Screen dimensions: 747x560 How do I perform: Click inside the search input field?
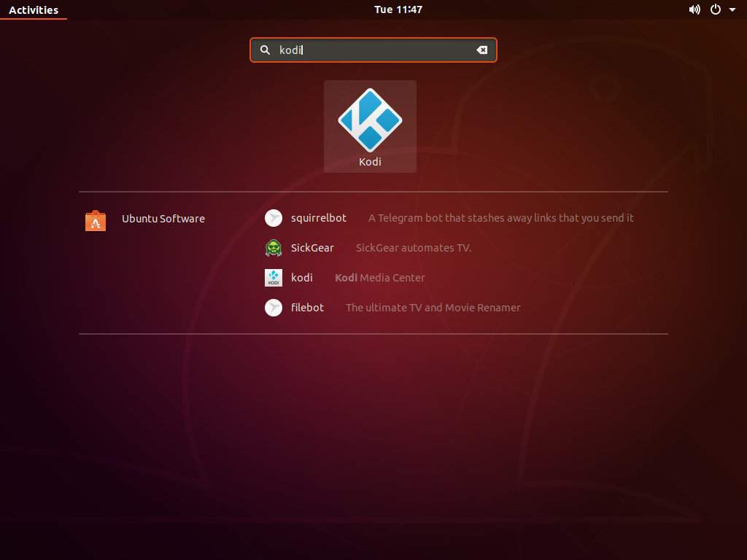coord(373,50)
